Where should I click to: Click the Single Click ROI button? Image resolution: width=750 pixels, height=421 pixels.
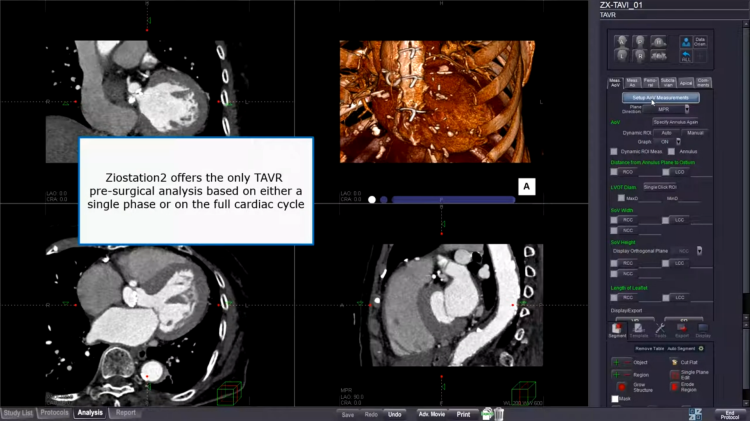(660, 187)
